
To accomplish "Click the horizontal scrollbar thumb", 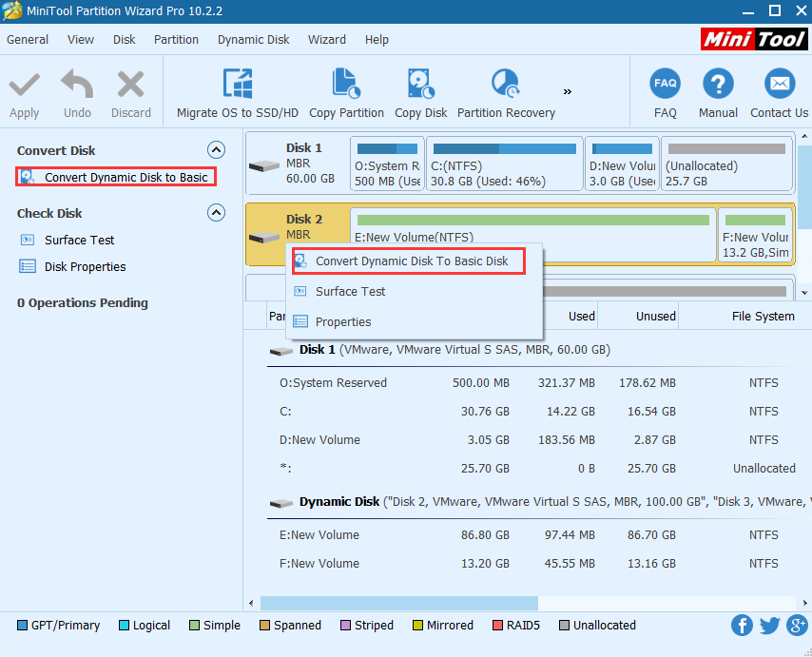I will point(398,603).
